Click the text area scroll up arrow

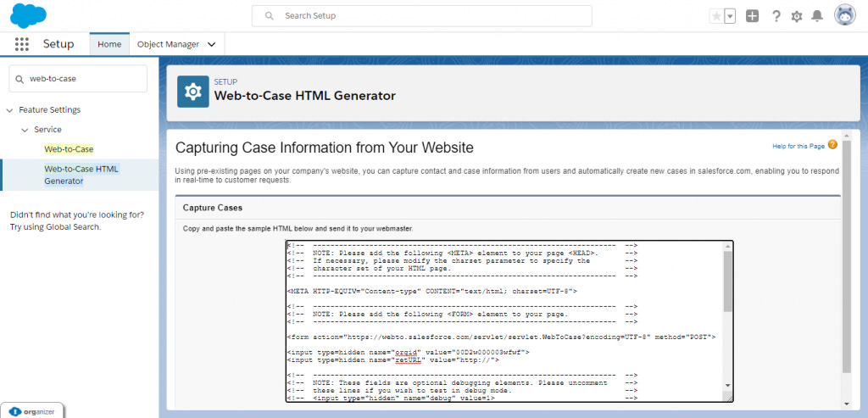pos(727,247)
